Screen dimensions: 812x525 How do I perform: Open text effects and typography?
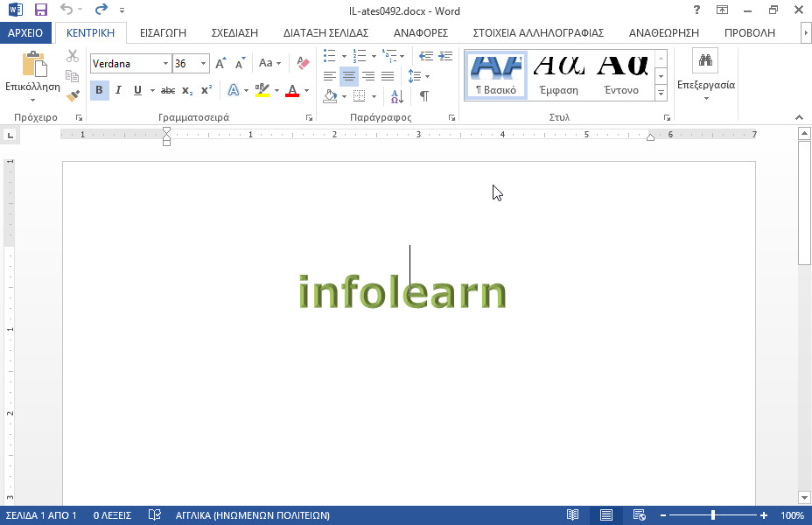(234, 91)
